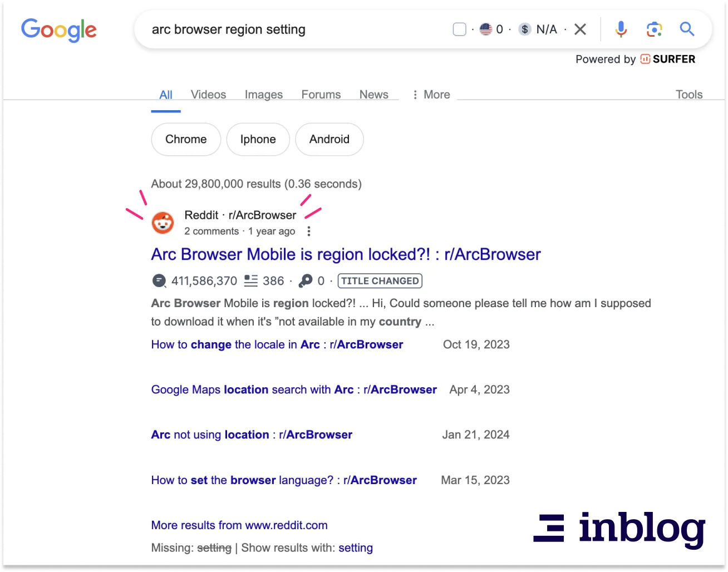Image resolution: width=728 pixels, height=572 pixels.
Task: Click the US flag country indicator
Action: 486,29
